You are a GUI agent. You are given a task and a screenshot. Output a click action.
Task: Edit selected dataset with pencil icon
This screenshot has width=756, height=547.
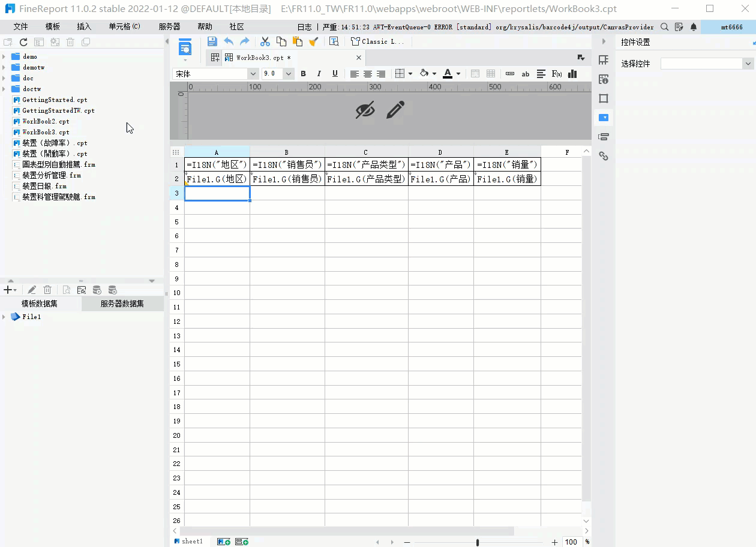coord(32,290)
